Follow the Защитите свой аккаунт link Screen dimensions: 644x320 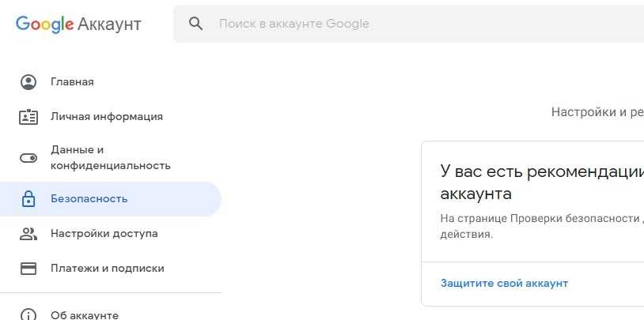click(504, 284)
